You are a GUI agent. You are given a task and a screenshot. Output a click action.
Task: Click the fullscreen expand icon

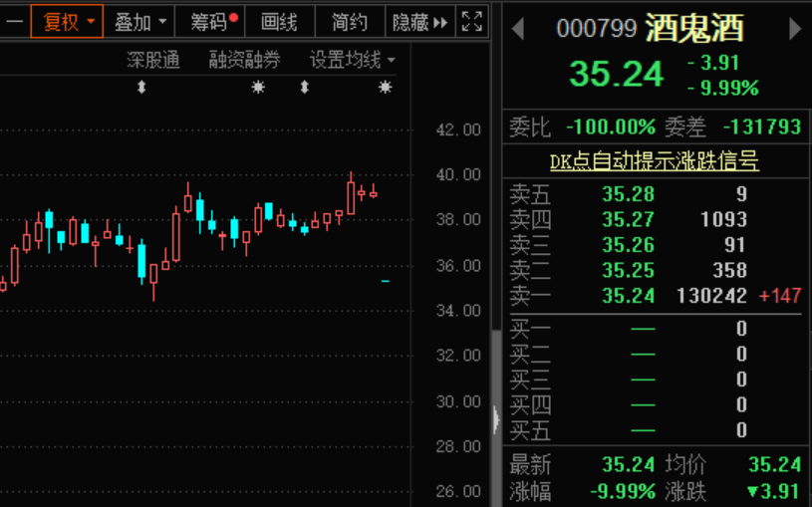pos(472,21)
